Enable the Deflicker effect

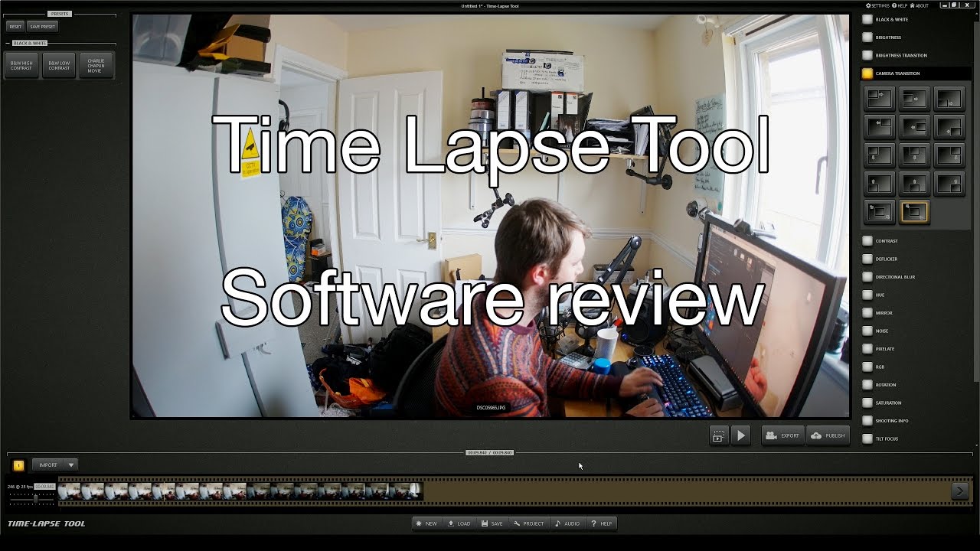tap(867, 259)
